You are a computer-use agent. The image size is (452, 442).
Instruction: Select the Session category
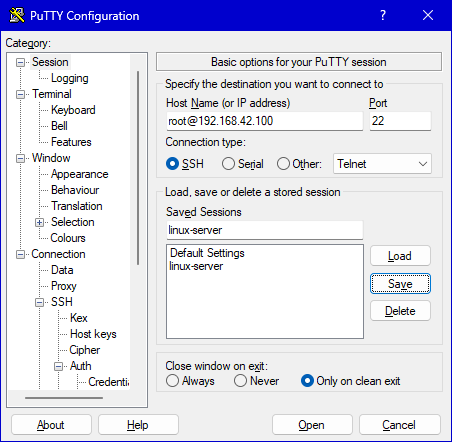tap(50, 62)
